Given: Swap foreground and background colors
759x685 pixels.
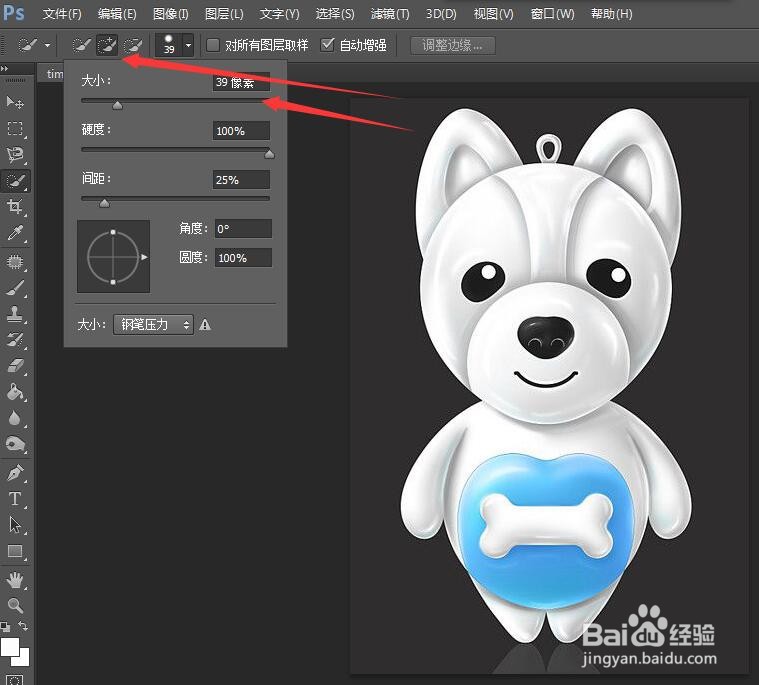Looking at the screenshot, I should click(x=23, y=625).
